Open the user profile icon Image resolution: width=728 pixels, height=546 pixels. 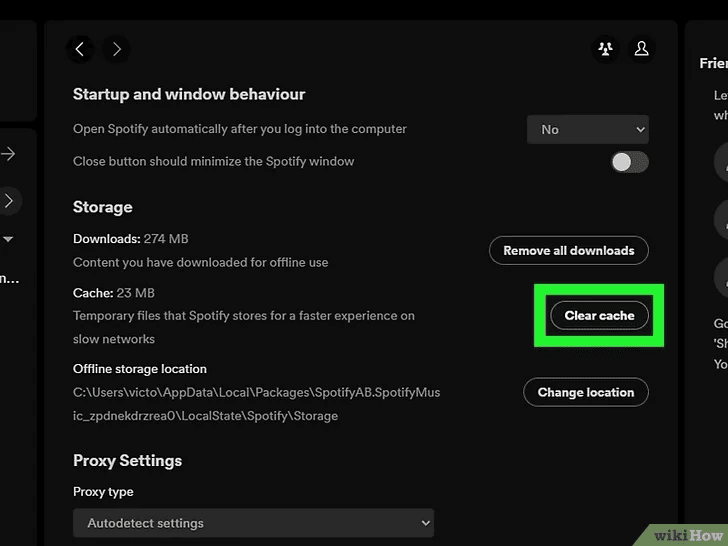tap(641, 49)
